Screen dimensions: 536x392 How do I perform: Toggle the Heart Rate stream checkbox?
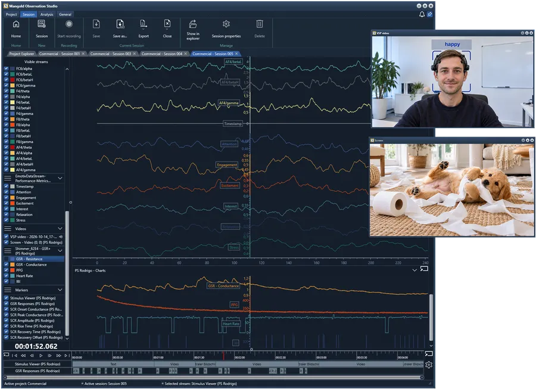(6, 276)
